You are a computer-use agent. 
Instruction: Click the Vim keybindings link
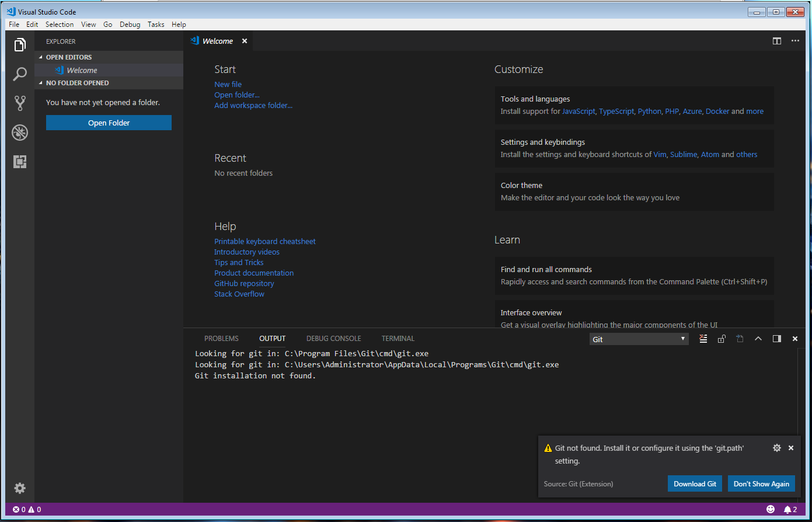(x=660, y=154)
